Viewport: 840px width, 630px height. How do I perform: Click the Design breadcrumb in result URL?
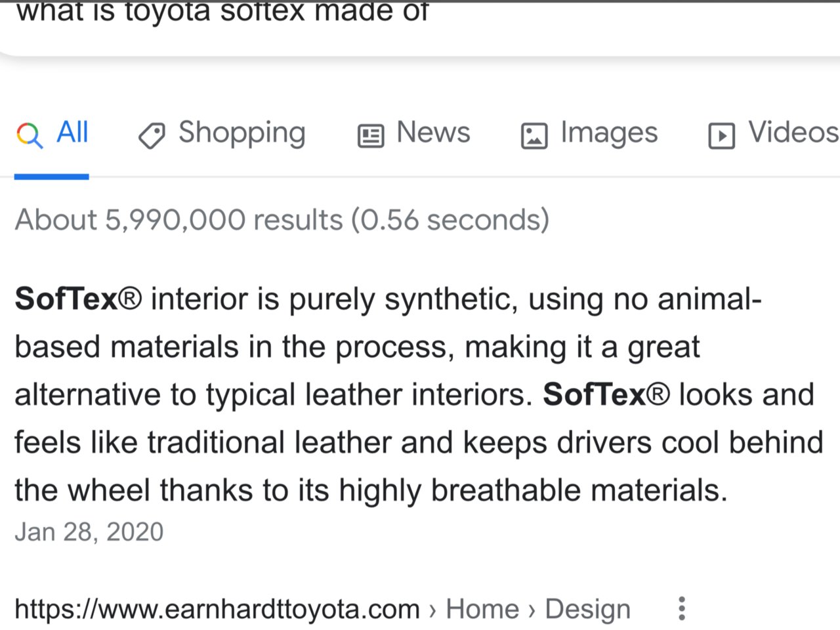click(x=587, y=609)
